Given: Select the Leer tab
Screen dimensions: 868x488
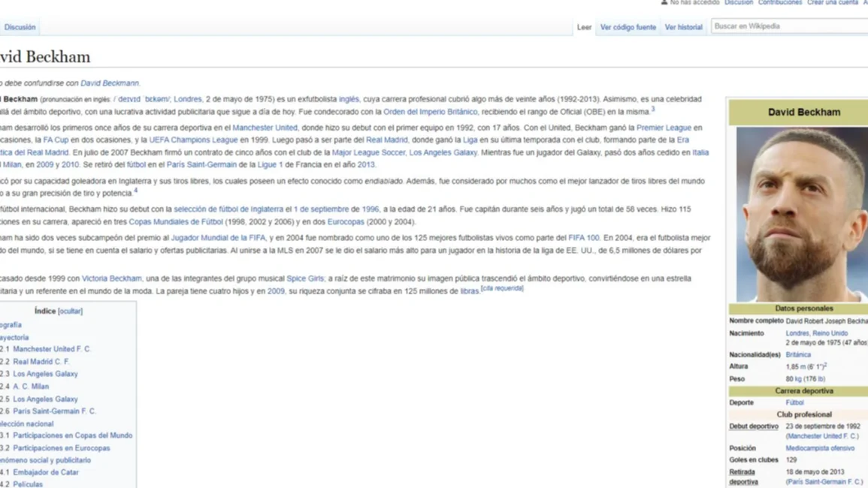Looking at the screenshot, I should click(x=584, y=27).
